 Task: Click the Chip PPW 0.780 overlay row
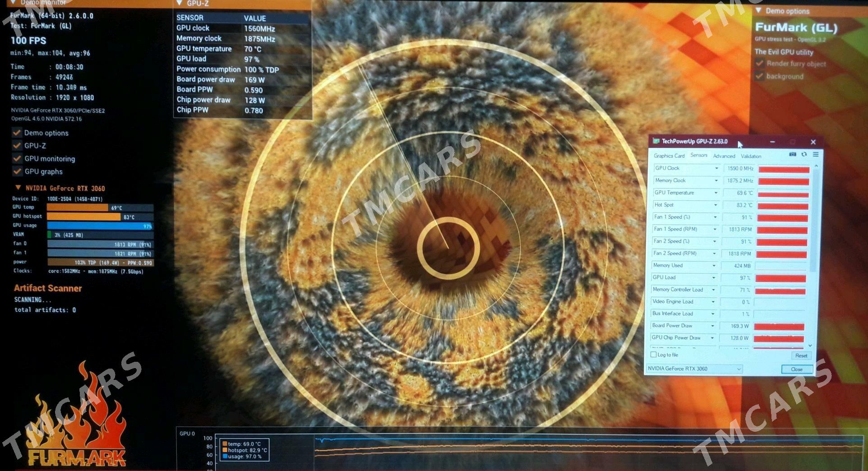[x=243, y=110]
